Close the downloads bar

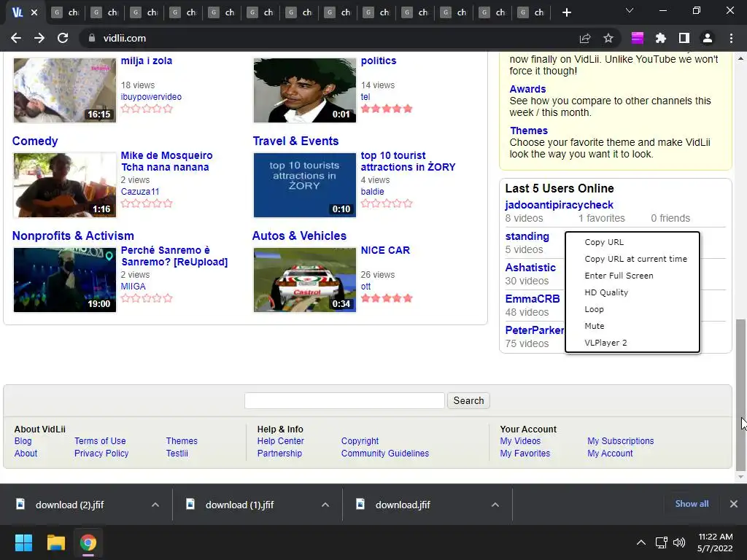(734, 504)
